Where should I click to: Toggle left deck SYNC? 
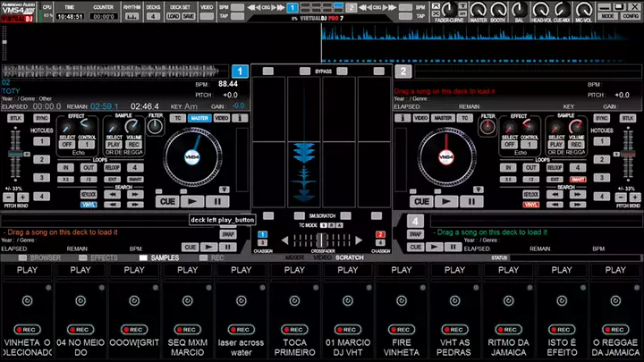[x=42, y=118]
